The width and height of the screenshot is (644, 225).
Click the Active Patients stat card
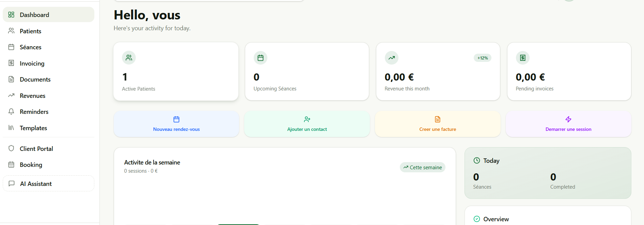click(x=176, y=71)
